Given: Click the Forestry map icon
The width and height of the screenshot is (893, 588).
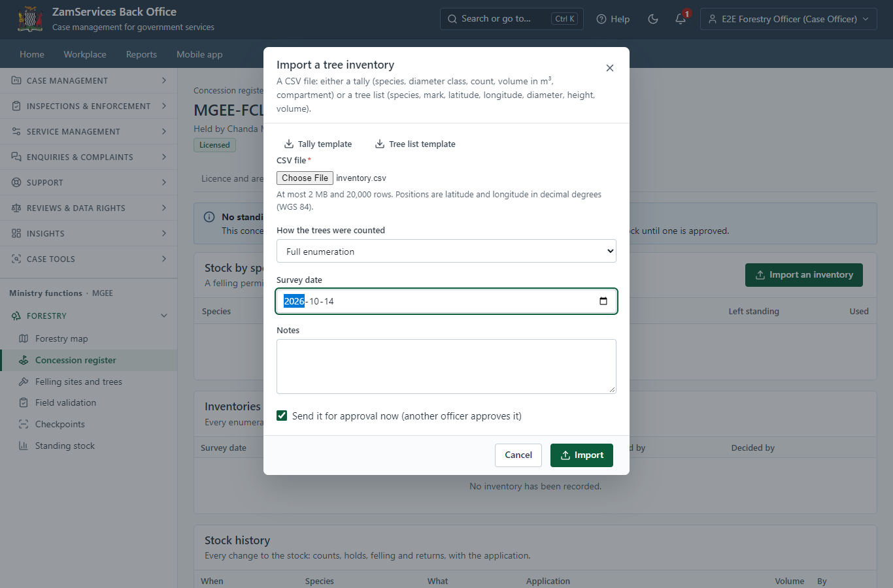Looking at the screenshot, I should click(24, 338).
